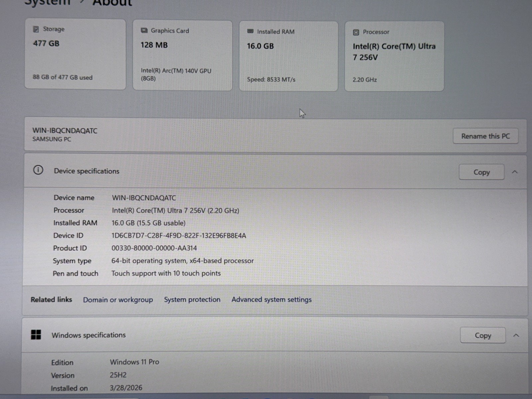
Task: Click the Speed: 8533 MT/s text
Action: click(271, 79)
